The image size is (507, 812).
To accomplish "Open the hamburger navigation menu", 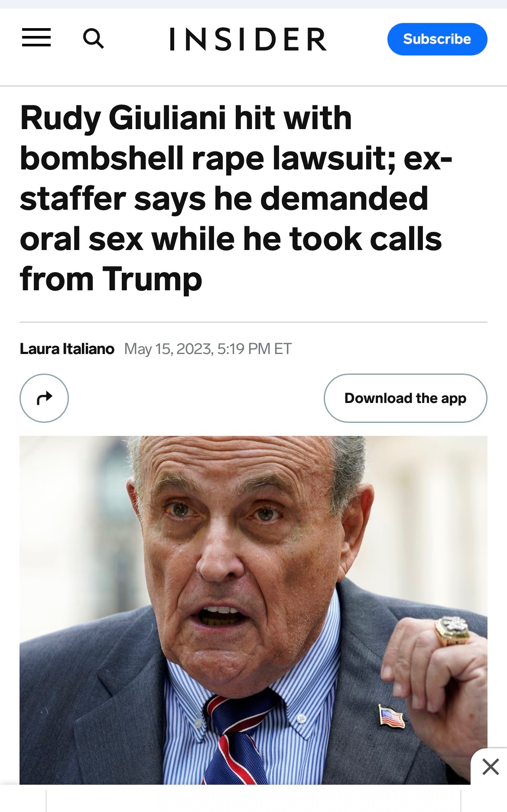I will (x=36, y=38).
